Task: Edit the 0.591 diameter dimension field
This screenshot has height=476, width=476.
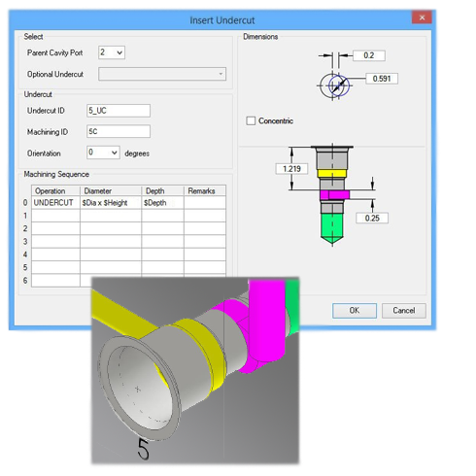Action: tap(382, 79)
